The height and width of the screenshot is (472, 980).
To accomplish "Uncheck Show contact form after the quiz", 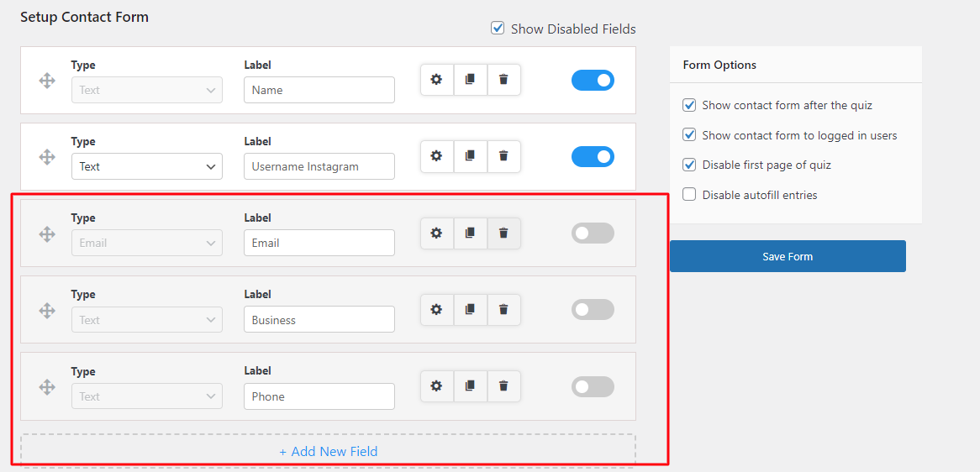I will point(689,105).
